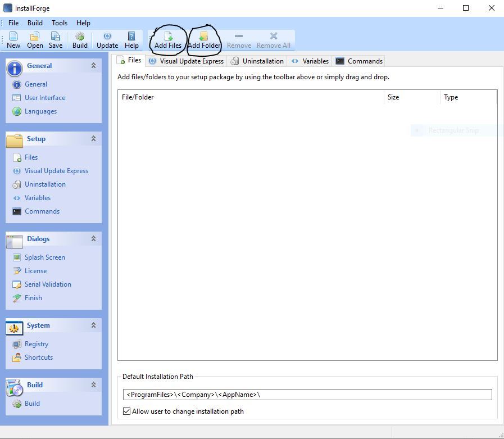Select Uninstallation in the sidebar
Image resolution: width=504 pixels, height=439 pixels.
tap(45, 184)
